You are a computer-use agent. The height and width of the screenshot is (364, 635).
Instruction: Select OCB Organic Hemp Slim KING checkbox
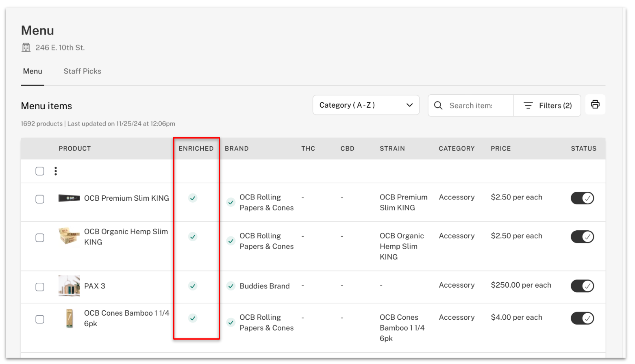click(x=40, y=238)
